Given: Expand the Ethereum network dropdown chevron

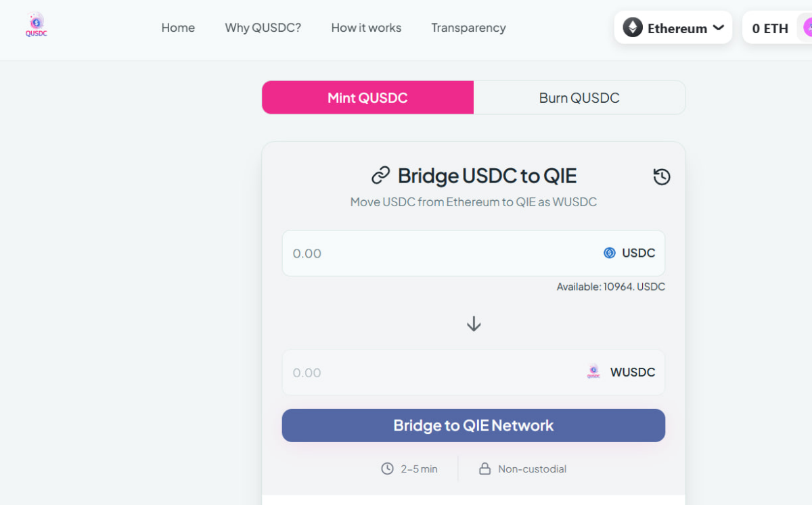Looking at the screenshot, I should tap(718, 28).
